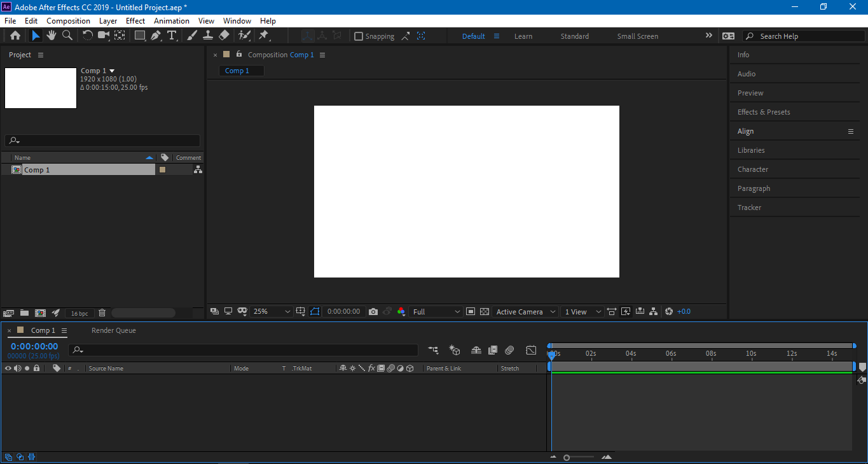Open the magnification 25% dropdown
Screen dimensions: 868x464
click(x=272, y=312)
